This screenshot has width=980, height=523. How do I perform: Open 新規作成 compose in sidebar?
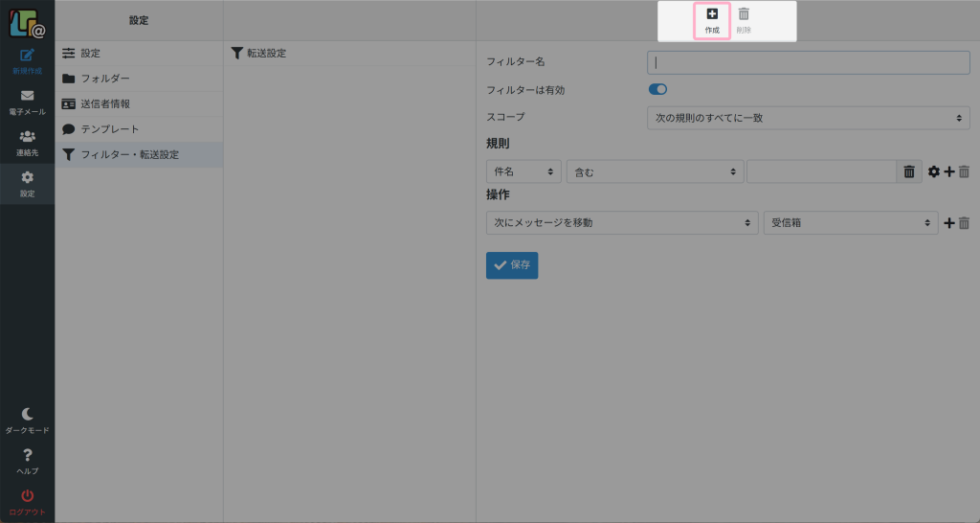27,61
